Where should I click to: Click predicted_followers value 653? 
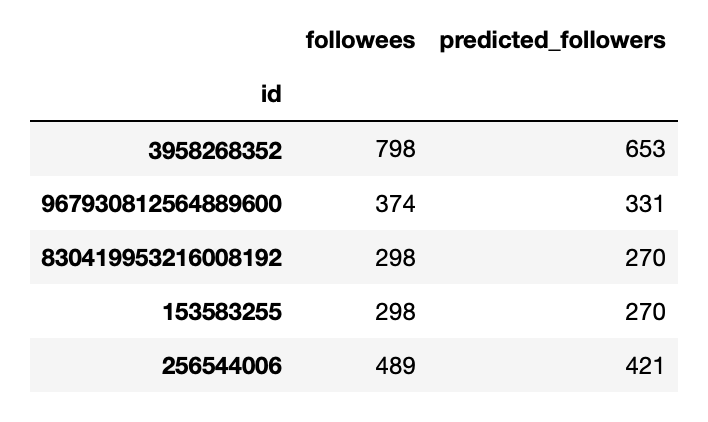(x=645, y=149)
